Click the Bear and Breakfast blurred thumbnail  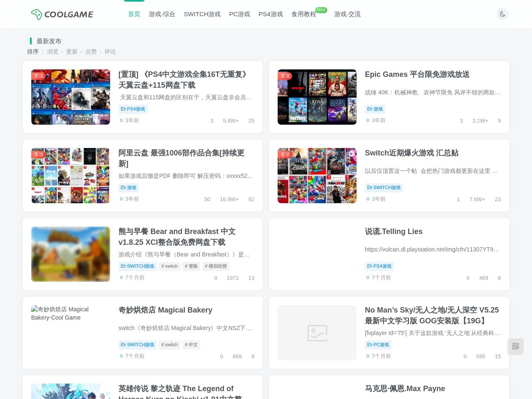pyautogui.click(x=71, y=254)
